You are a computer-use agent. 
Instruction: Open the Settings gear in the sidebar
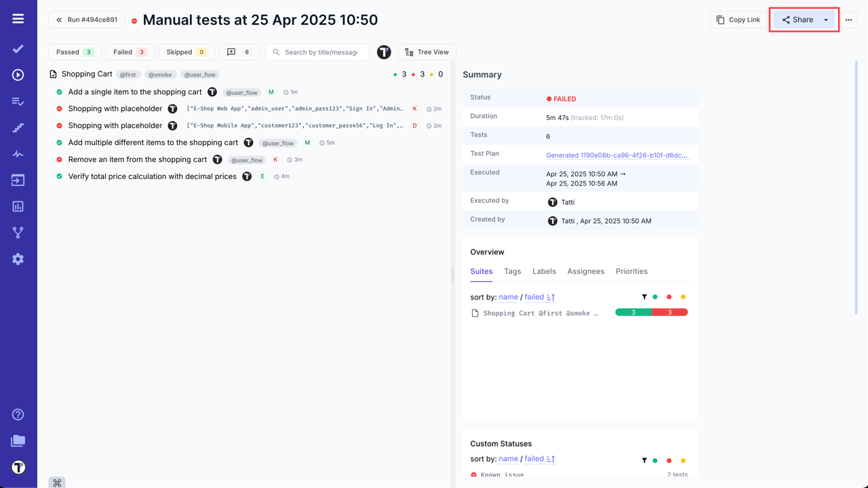pyautogui.click(x=18, y=258)
